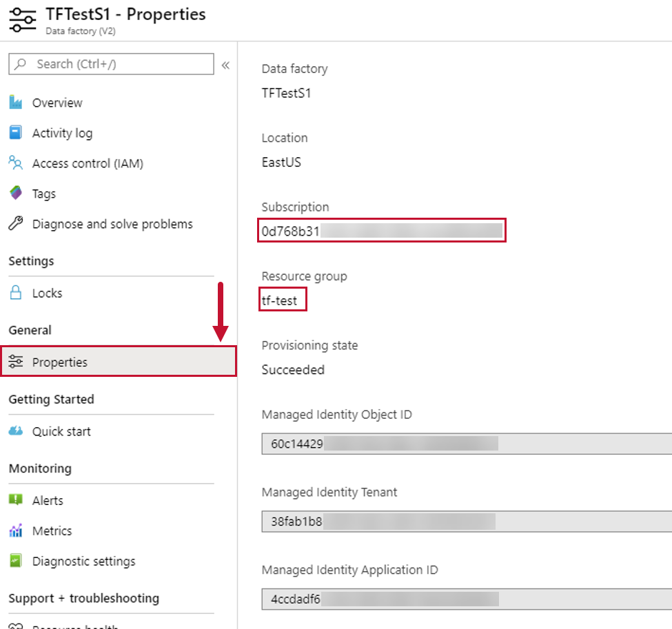Click the Overview factory icon
Screen dimensions: 672x629
(16, 103)
